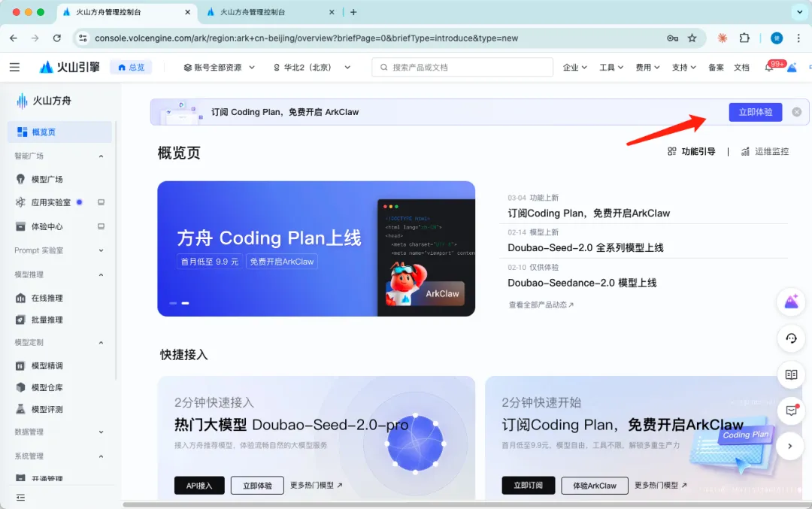812x509 pixels.
Task: Open the 应用实验室 sidebar item
Action: [x=51, y=202]
